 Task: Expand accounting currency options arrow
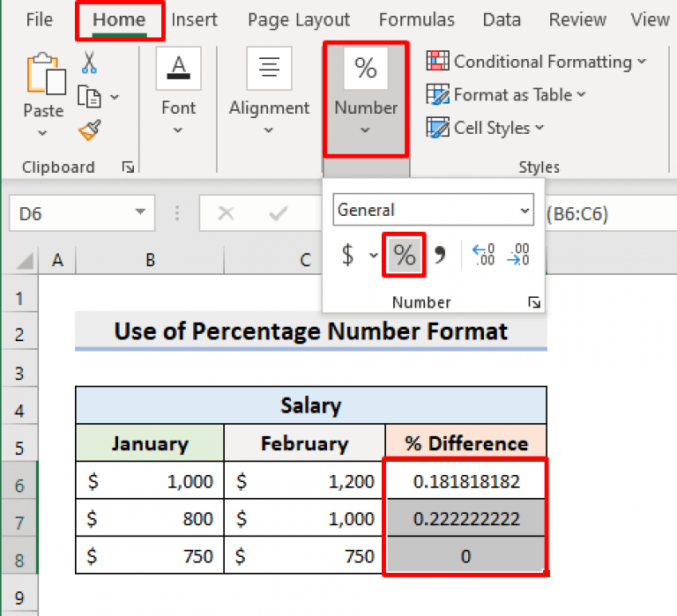(374, 255)
